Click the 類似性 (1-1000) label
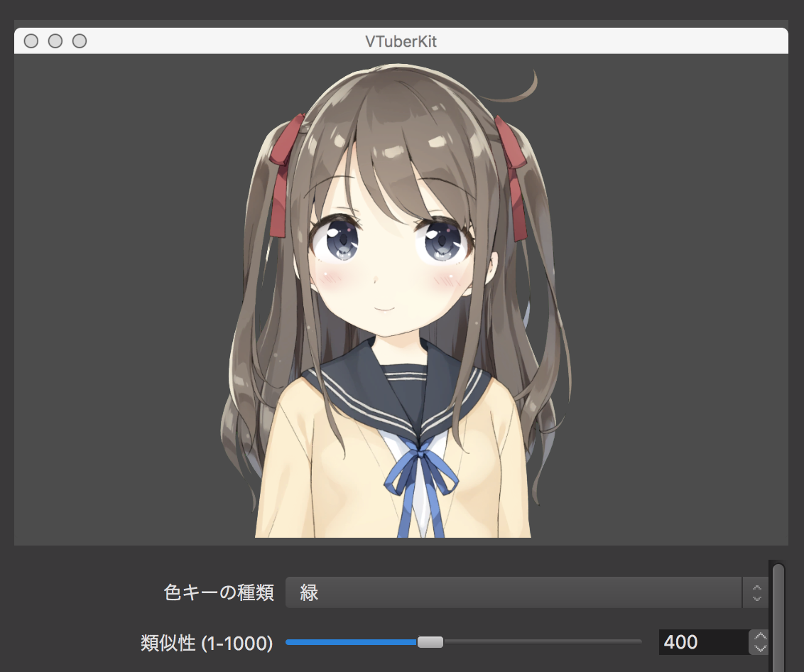The height and width of the screenshot is (672, 804). pyautogui.click(x=207, y=643)
